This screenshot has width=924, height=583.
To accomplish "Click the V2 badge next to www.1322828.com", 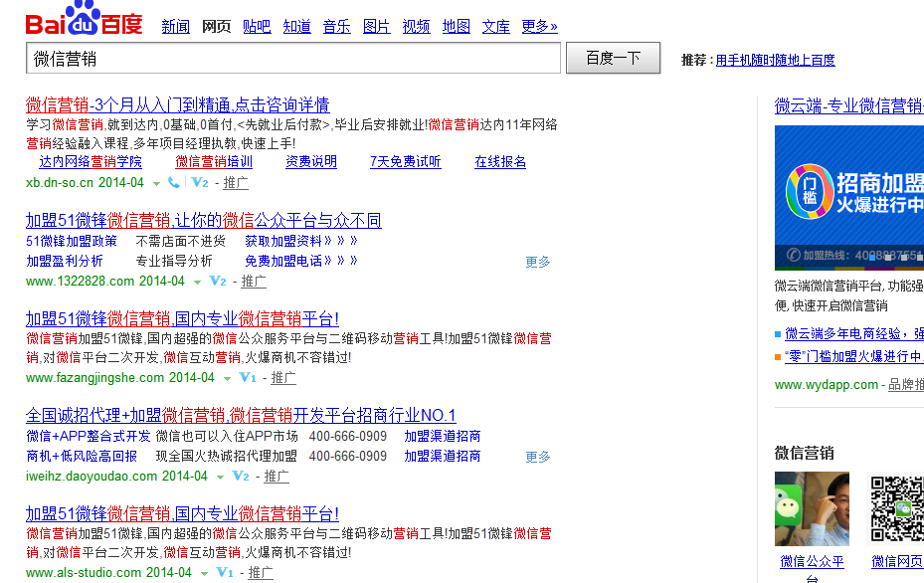I will (218, 282).
